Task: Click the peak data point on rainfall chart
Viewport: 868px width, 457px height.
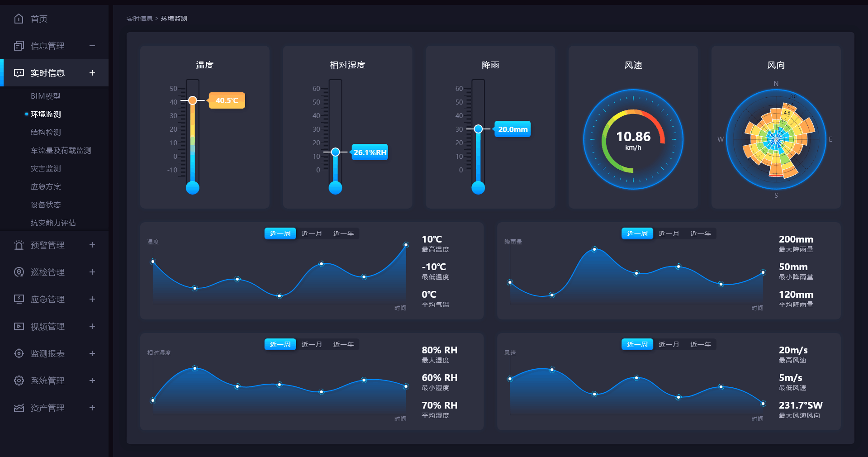Action: (x=594, y=249)
